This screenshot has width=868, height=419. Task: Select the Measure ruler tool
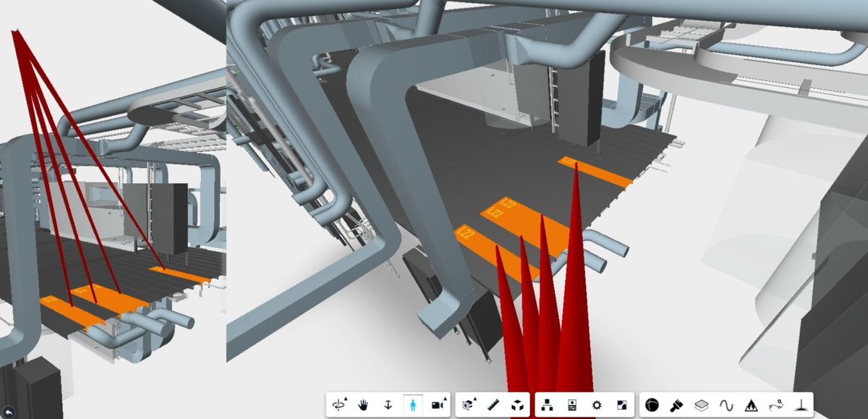click(494, 405)
